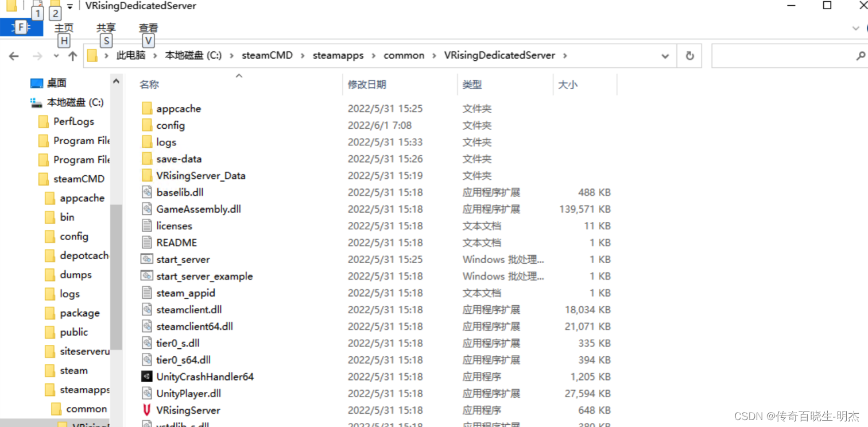
Task: Click the 139,571 KB size value
Action: point(585,209)
